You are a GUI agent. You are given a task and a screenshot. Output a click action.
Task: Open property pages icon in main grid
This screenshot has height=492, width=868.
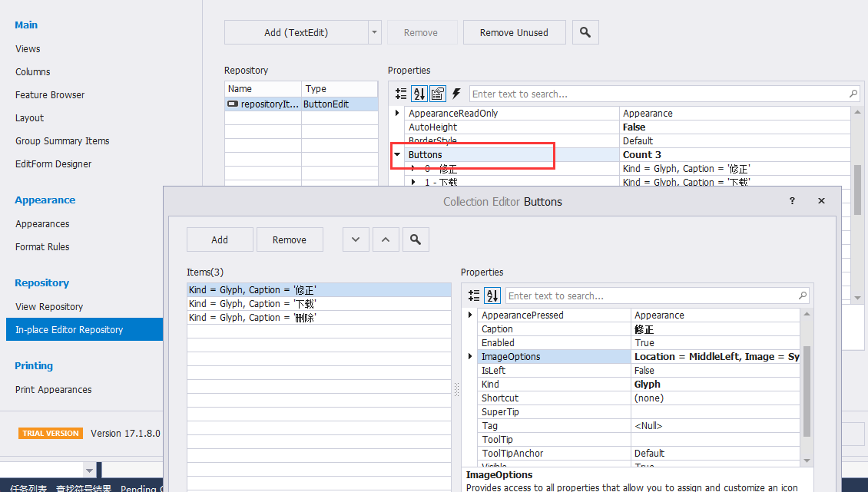point(437,94)
